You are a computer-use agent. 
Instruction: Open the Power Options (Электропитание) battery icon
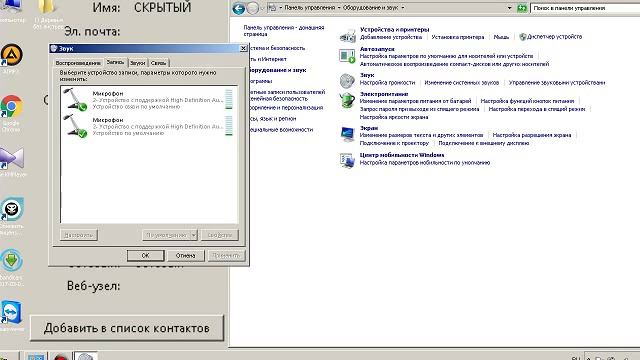coord(347,100)
